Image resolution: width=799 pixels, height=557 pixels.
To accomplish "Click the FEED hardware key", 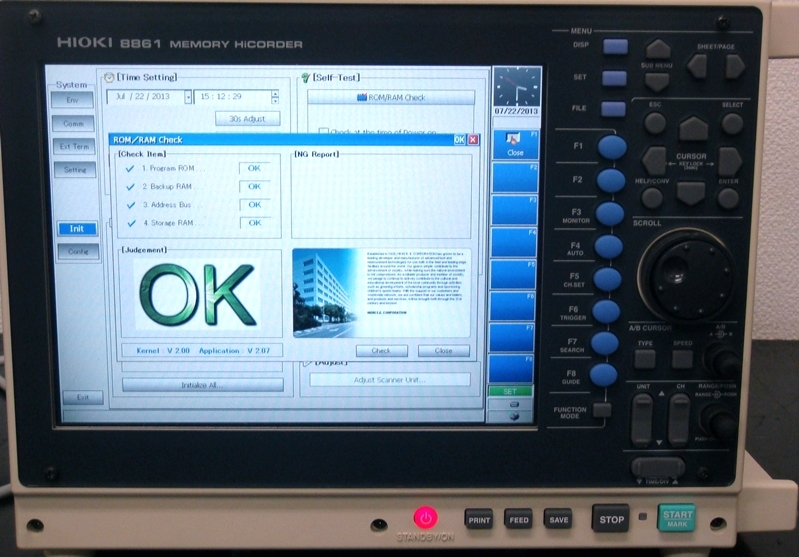I will (x=519, y=520).
